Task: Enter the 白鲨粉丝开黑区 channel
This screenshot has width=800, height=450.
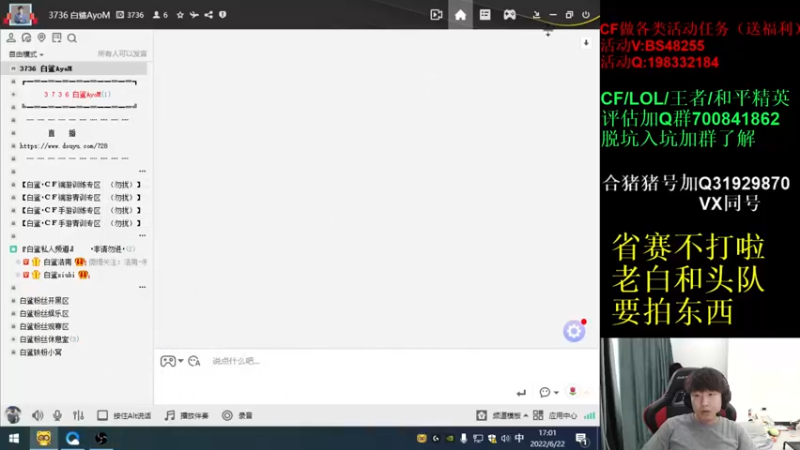Action: [44, 301]
